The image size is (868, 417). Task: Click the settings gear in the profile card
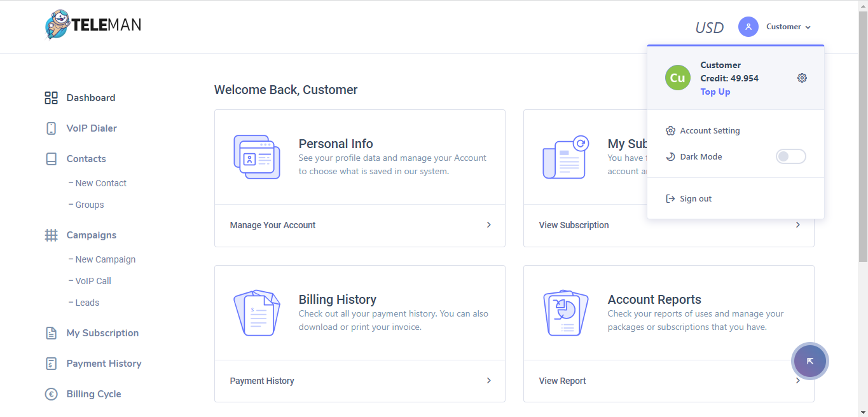point(802,78)
